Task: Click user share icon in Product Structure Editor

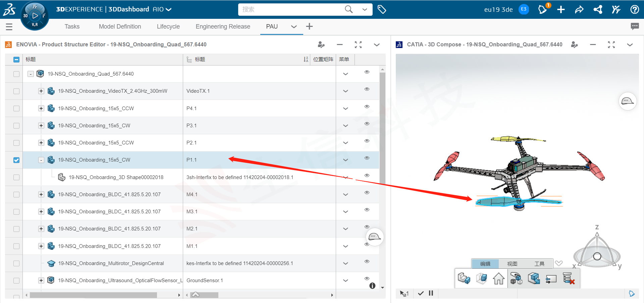Action: click(321, 44)
